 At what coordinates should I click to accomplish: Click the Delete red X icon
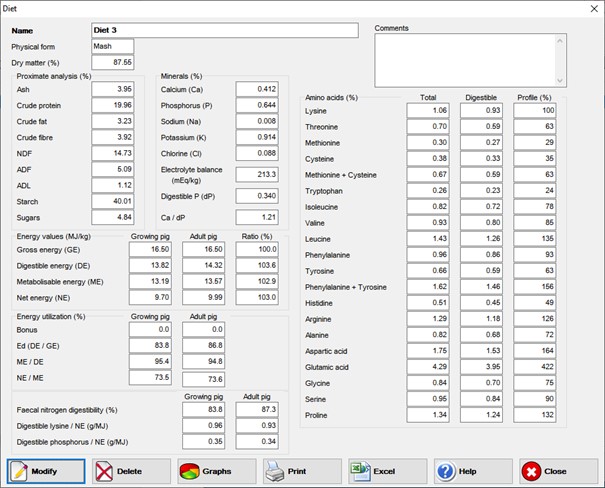pos(104,471)
